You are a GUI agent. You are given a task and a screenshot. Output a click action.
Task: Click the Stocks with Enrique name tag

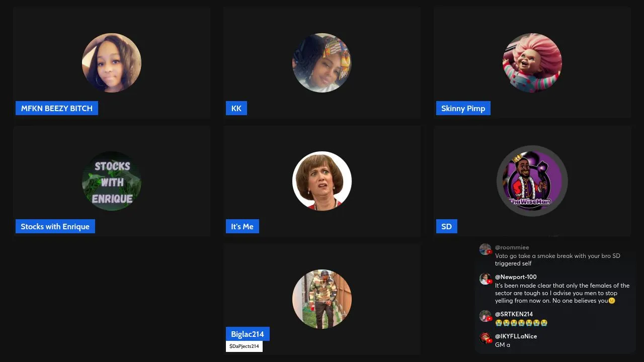55,226
